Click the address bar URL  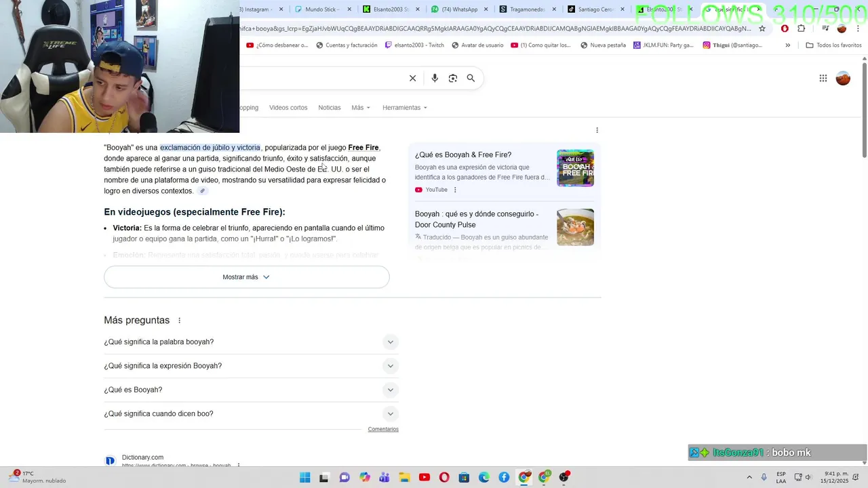(x=495, y=28)
